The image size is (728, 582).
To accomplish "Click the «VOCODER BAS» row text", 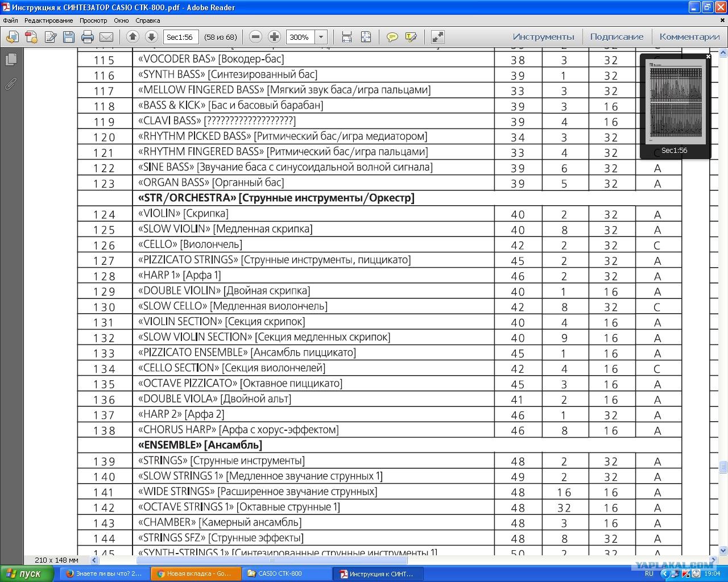I will pos(211,59).
